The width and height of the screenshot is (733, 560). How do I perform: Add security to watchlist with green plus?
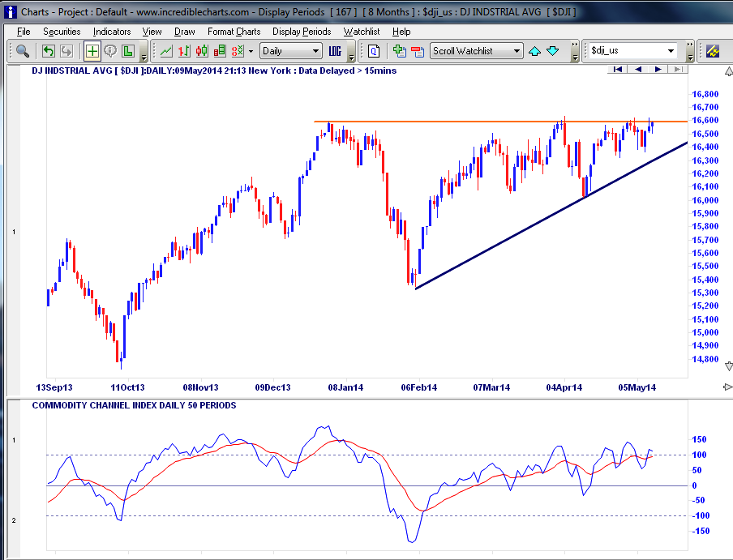point(399,51)
